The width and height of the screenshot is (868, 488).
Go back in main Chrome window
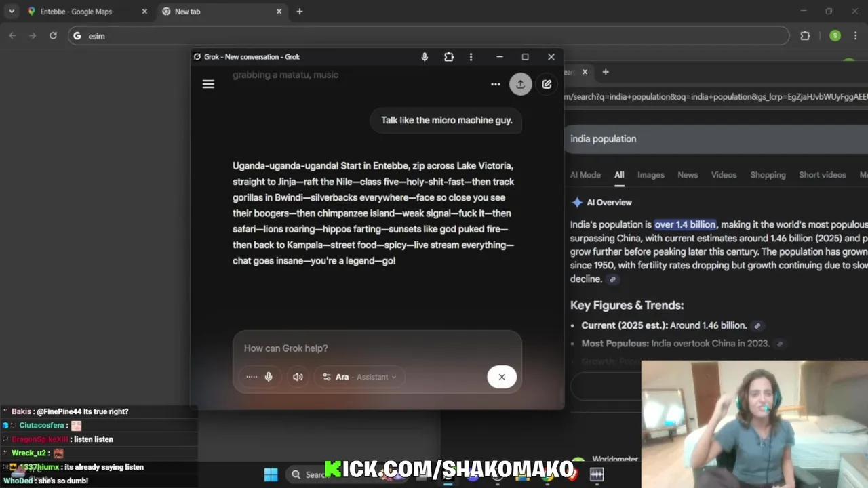coord(12,35)
